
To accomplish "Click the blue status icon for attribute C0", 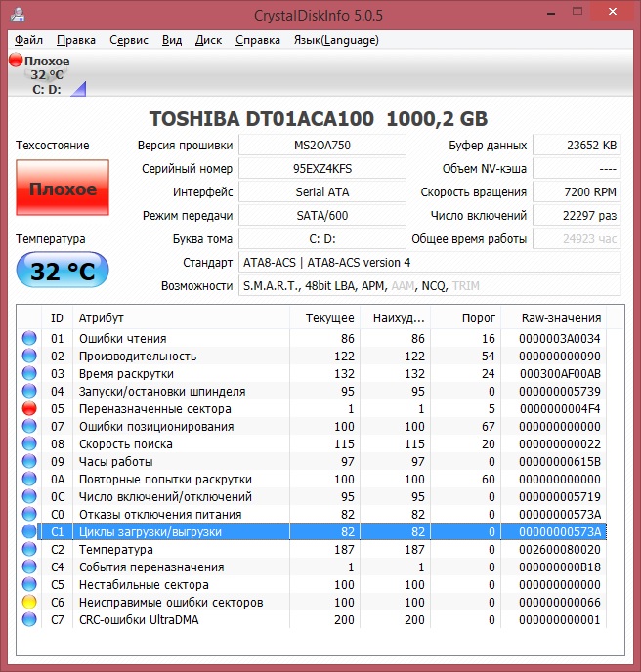I will point(29,514).
